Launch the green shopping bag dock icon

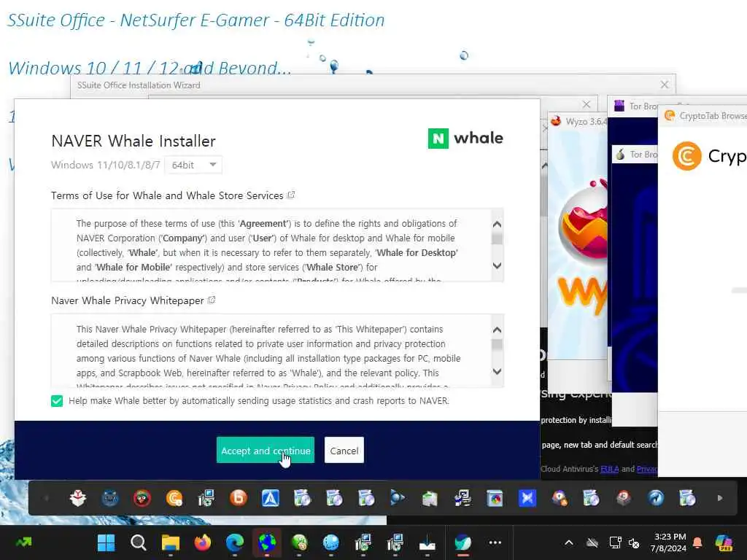tap(429, 498)
